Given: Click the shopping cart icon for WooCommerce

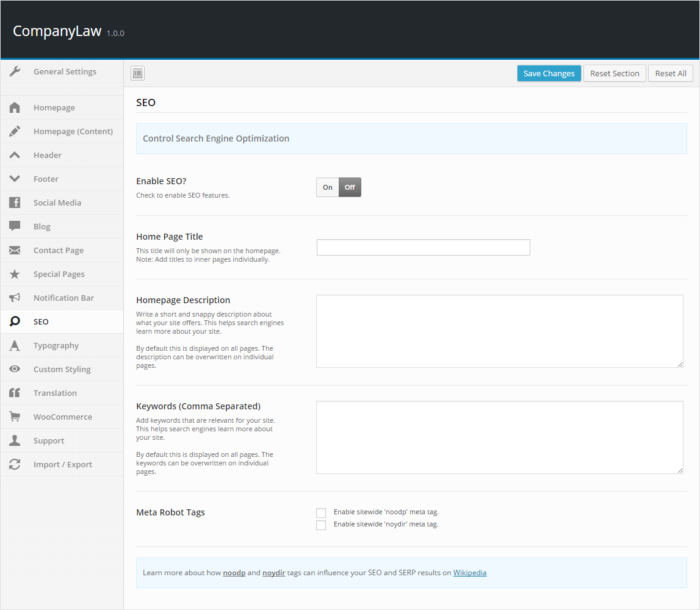Looking at the screenshot, I should 15,417.
